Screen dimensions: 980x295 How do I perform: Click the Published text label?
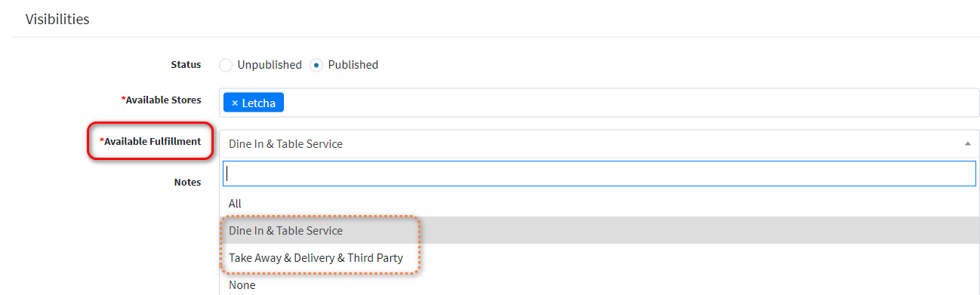(353, 65)
